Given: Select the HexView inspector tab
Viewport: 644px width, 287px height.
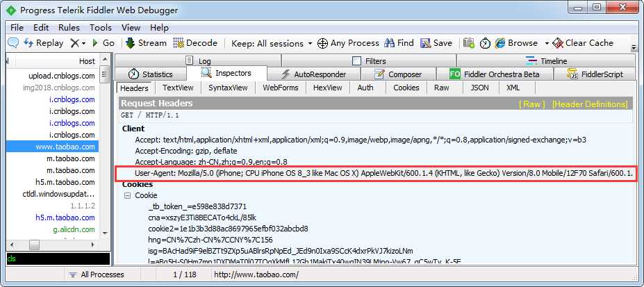Looking at the screenshot, I should pos(327,88).
